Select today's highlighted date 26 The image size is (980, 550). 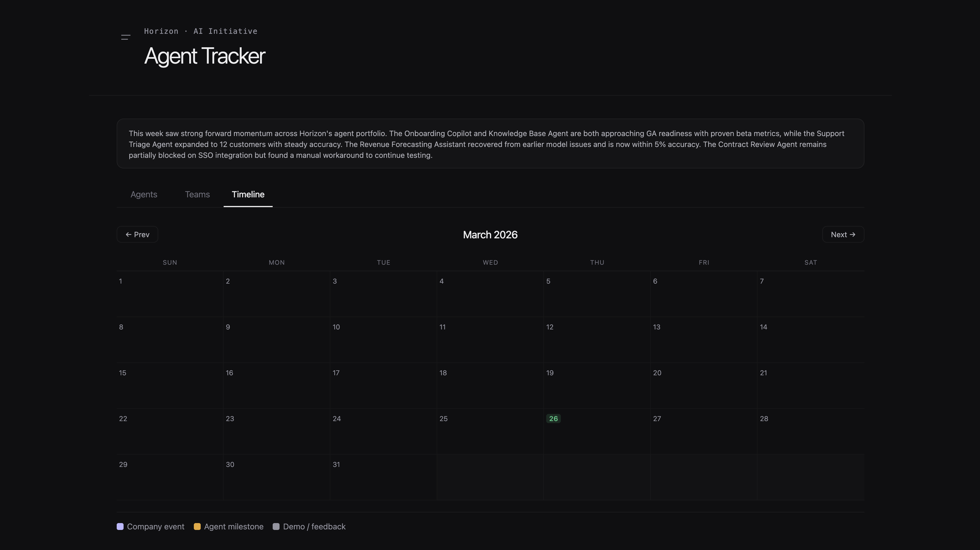pyautogui.click(x=554, y=419)
